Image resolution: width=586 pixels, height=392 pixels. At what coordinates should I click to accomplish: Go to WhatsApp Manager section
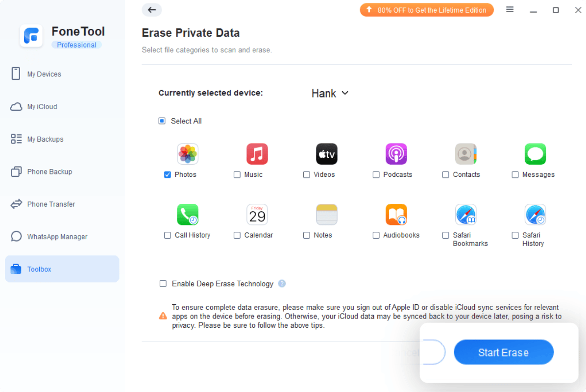(57, 237)
